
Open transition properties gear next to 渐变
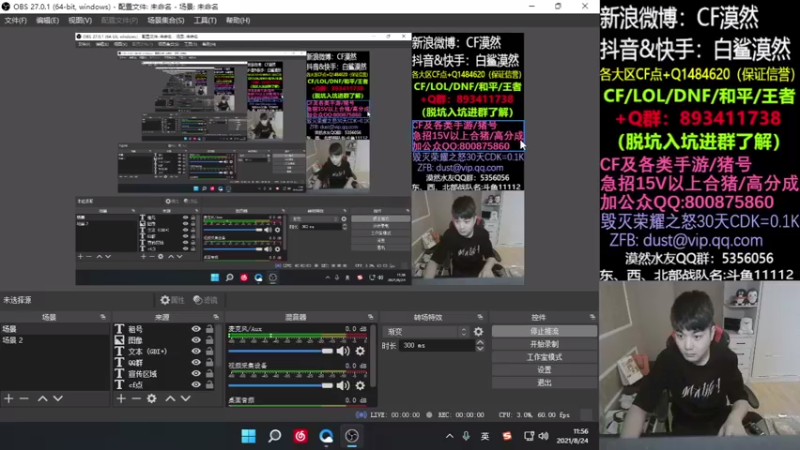478,332
